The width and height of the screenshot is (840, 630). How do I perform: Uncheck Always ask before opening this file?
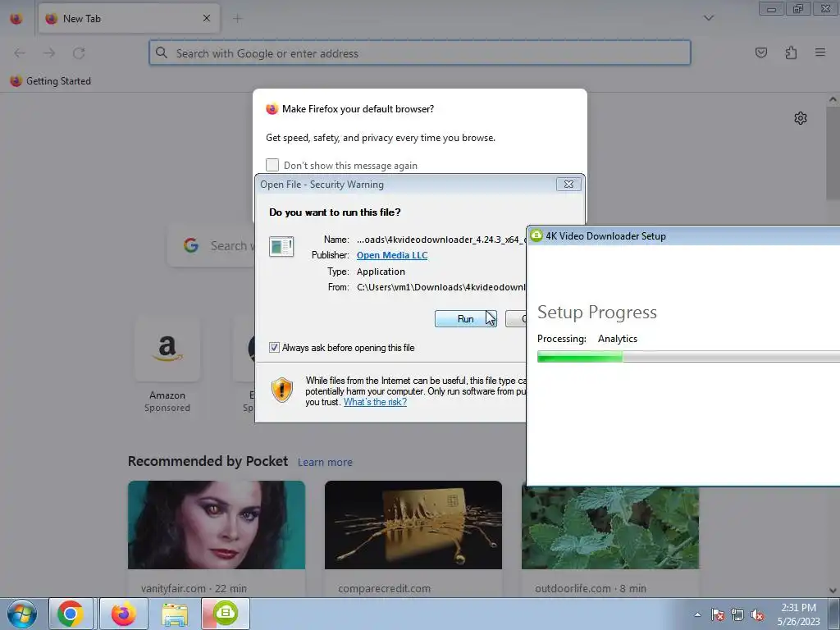coord(274,348)
